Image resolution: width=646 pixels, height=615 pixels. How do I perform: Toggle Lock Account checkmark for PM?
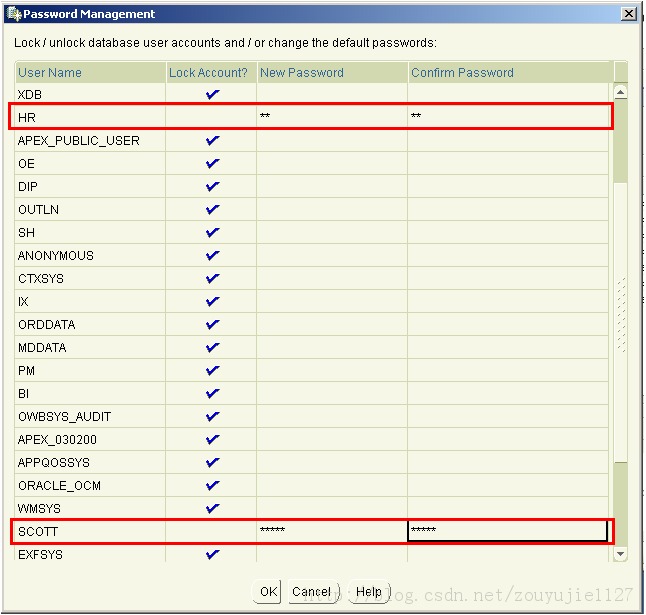pyautogui.click(x=212, y=371)
